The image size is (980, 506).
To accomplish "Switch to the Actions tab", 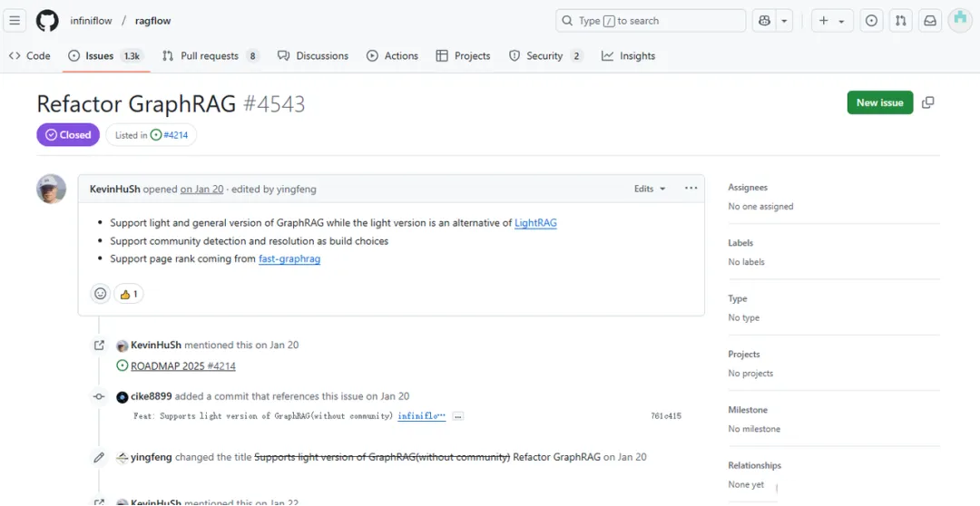I will pyautogui.click(x=392, y=55).
